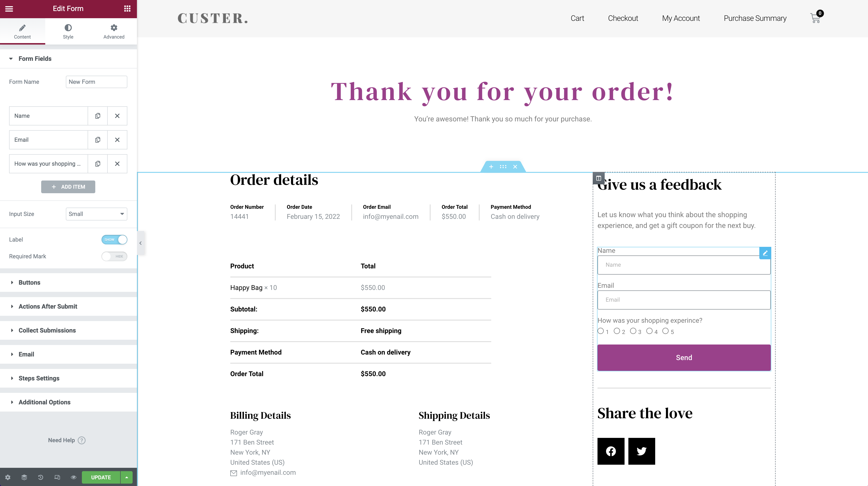868x486 pixels.
Task: Click the Send button on feedback form
Action: click(684, 357)
